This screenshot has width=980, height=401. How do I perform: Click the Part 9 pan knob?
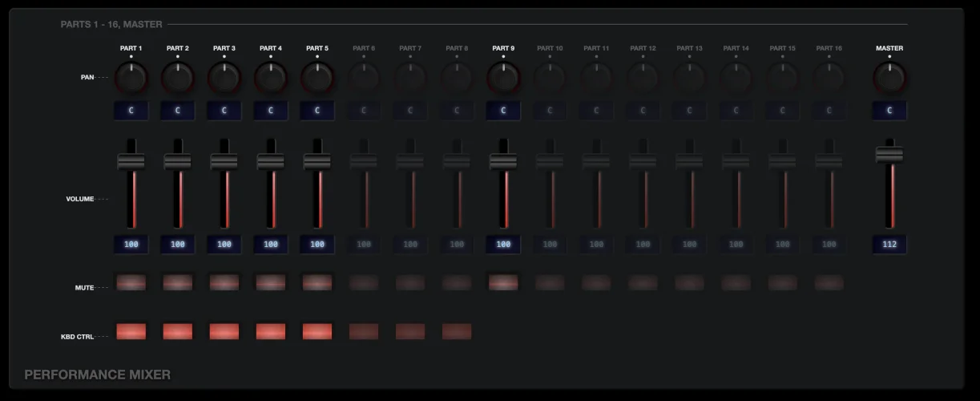[503, 78]
